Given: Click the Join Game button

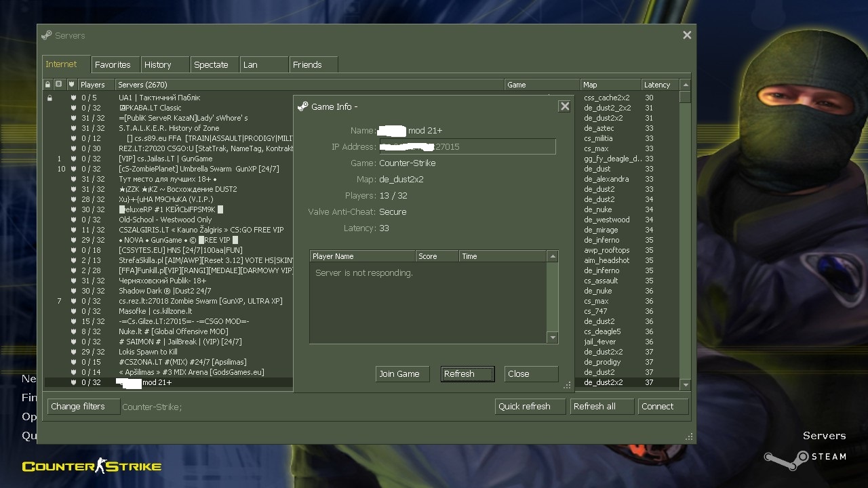Looking at the screenshot, I should 402,373.
